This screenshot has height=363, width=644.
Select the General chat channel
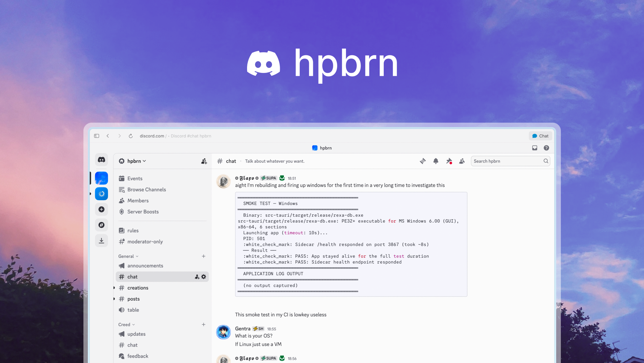(x=162, y=277)
